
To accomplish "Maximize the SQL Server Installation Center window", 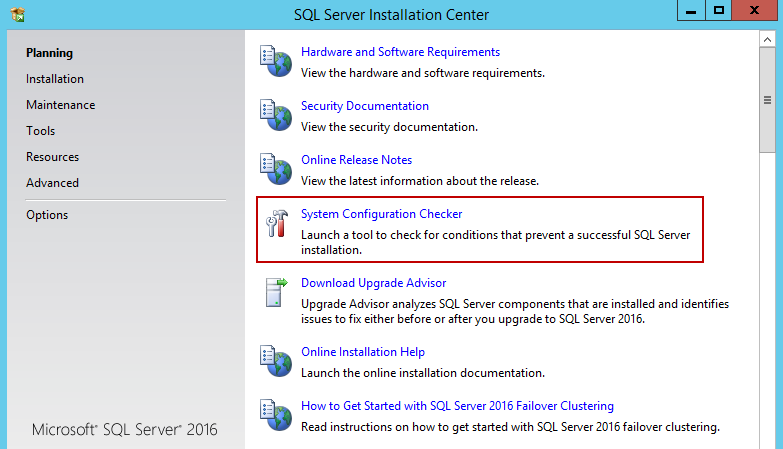I will coord(719,10).
